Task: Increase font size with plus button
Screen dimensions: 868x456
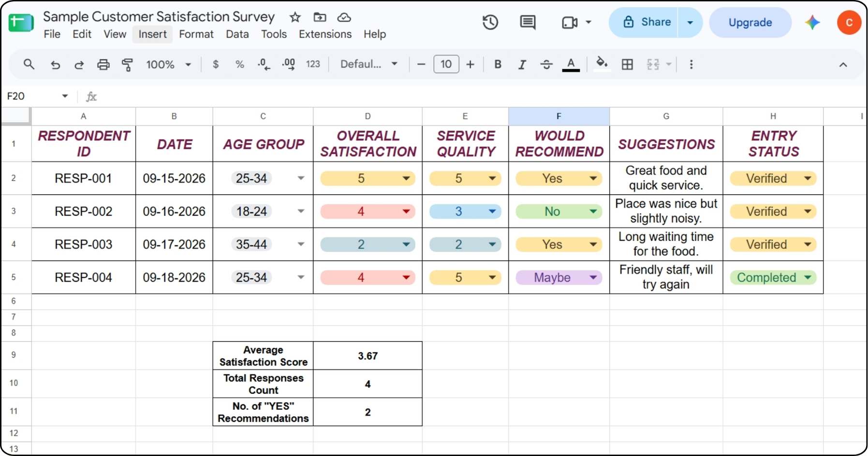Action: pos(470,64)
